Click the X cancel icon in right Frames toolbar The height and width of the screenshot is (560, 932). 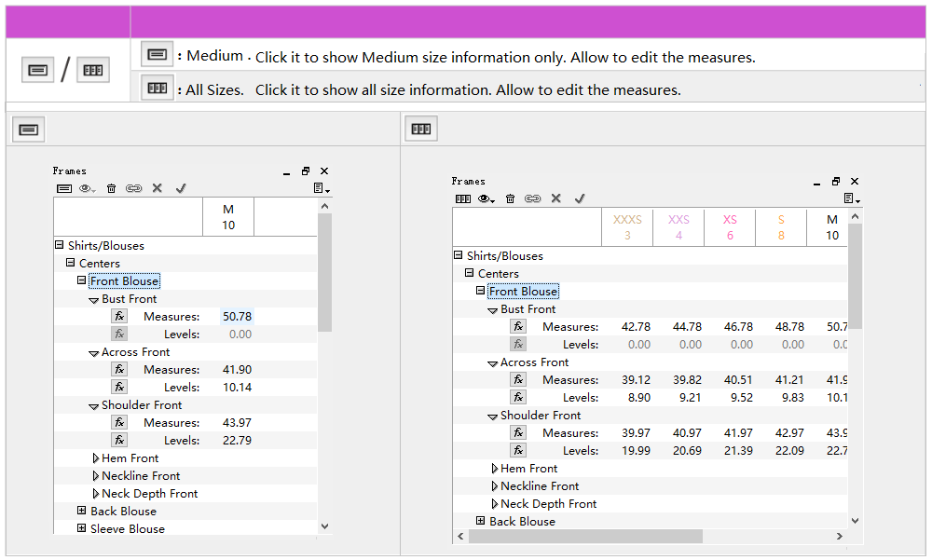pyautogui.click(x=556, y=198)
